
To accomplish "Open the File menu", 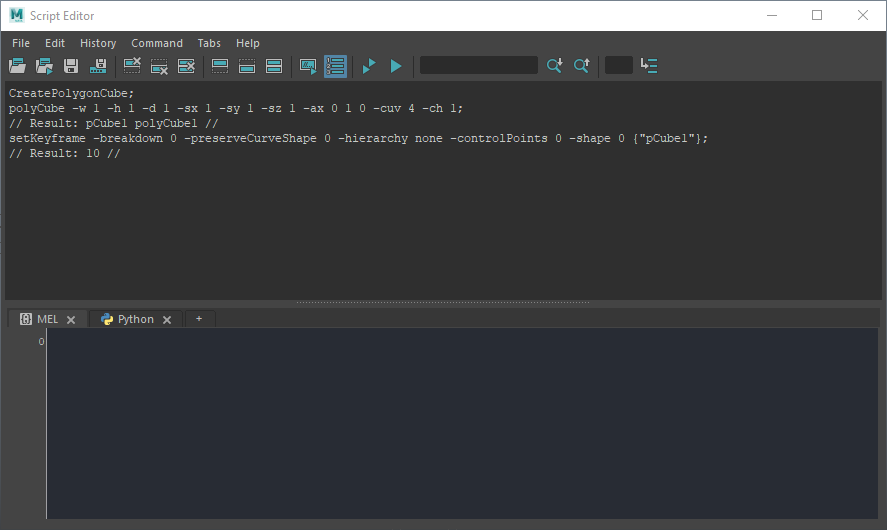I will point(21,43).
